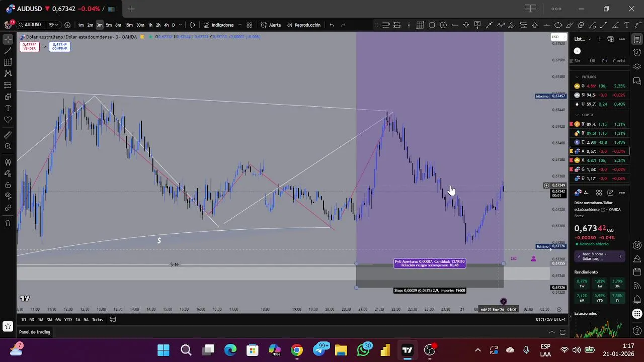Open the alerts clock icon in right sidebar
Screen dimensions: 644x362
point(637,53)
